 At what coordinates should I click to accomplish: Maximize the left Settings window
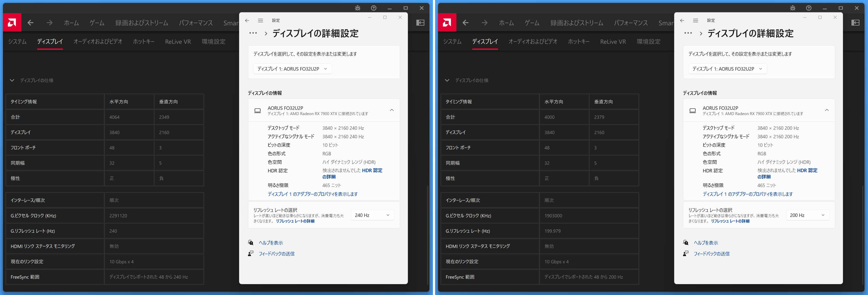pyautogui.click(x=384, y=18)
